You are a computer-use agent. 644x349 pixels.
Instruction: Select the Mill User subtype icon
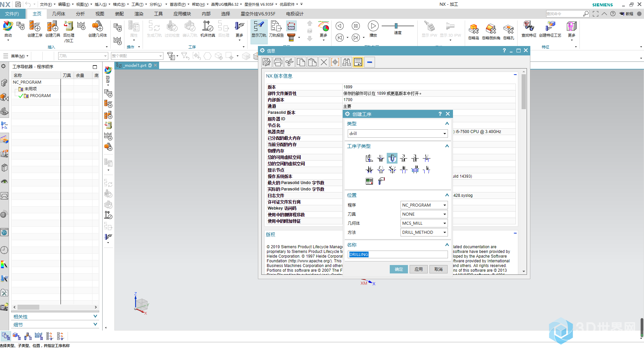381,181
